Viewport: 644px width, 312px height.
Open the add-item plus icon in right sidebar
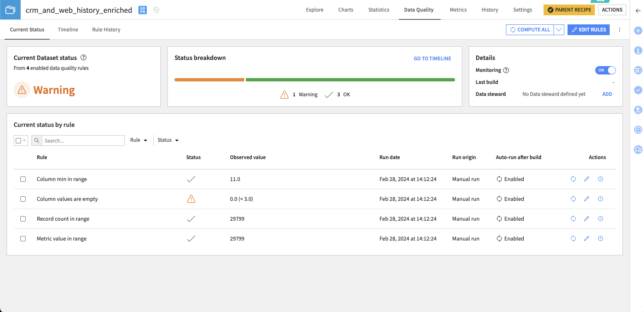pos(637,30)
